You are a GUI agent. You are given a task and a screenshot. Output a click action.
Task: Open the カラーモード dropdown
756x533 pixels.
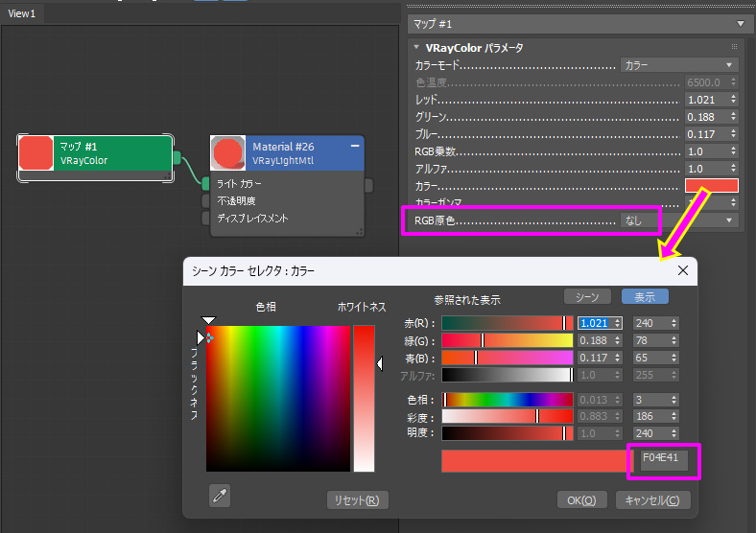pyautogui.click(x=679, y=65)
